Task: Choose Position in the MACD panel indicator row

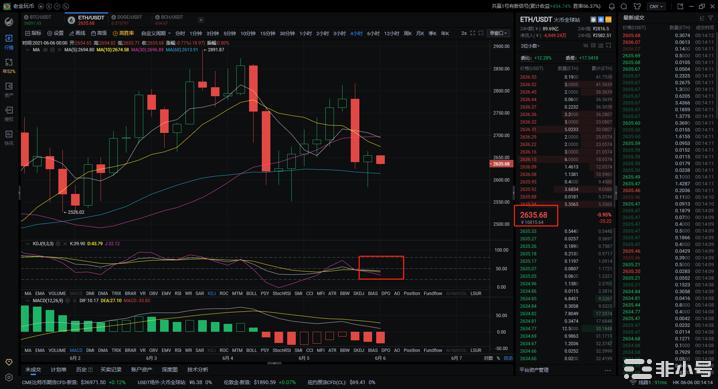Action: (412, 350)
